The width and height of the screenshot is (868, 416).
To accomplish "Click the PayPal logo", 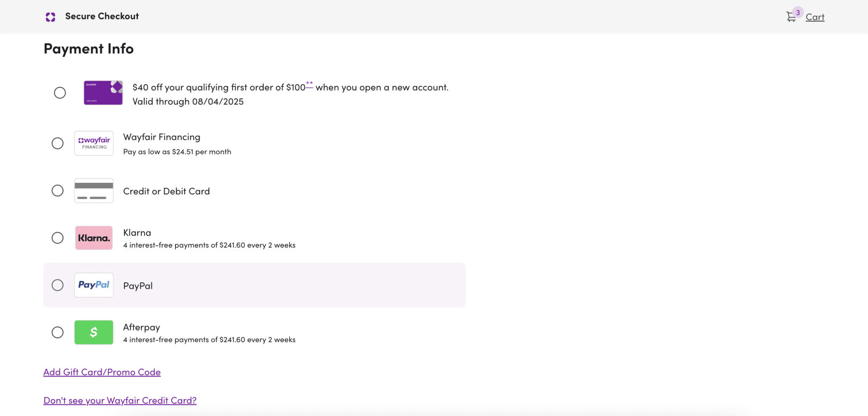I will [x=94, y=285].
